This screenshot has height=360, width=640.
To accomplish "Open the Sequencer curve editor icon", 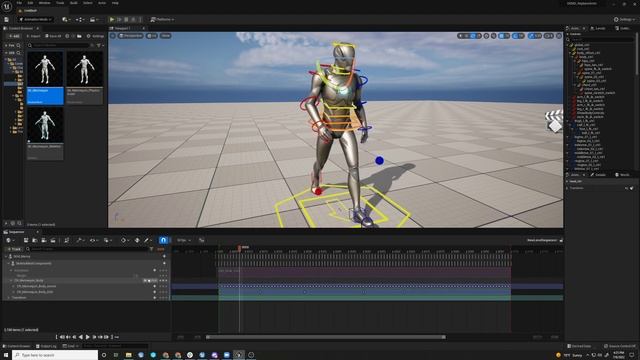I will click(202, 240).
